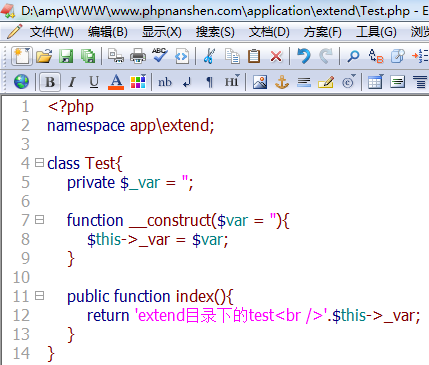429x365 pixels.
Task: Open a file with the folder icon
Action: pos(44,56)
